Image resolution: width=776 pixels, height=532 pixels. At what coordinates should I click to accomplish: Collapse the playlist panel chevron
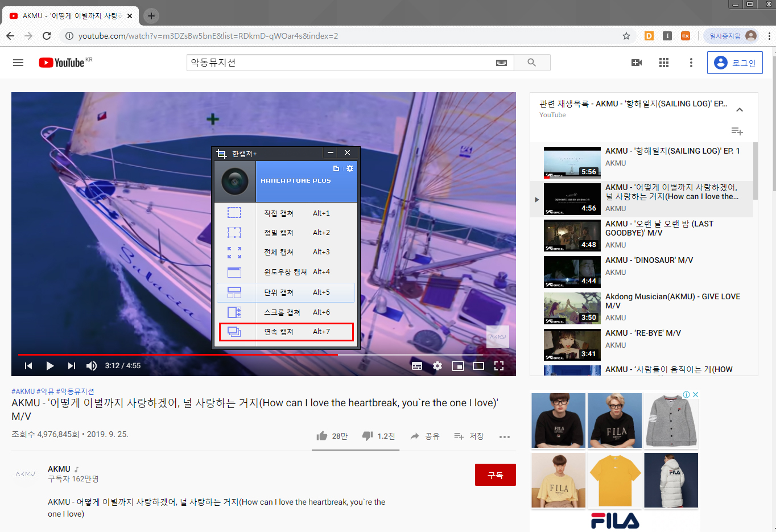740,110
